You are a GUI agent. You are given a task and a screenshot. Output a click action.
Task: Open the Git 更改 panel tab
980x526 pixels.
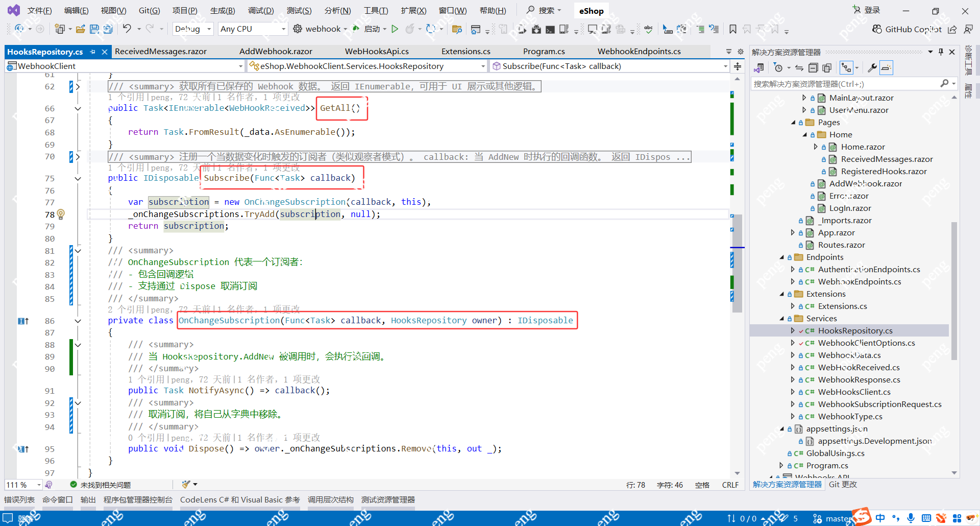tap(843, 485)
